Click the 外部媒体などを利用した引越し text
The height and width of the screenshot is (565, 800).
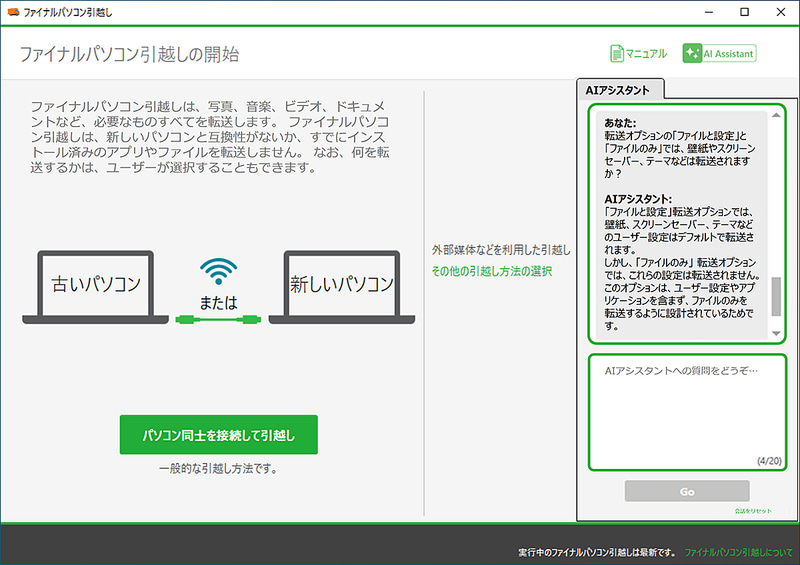(501, 250)
